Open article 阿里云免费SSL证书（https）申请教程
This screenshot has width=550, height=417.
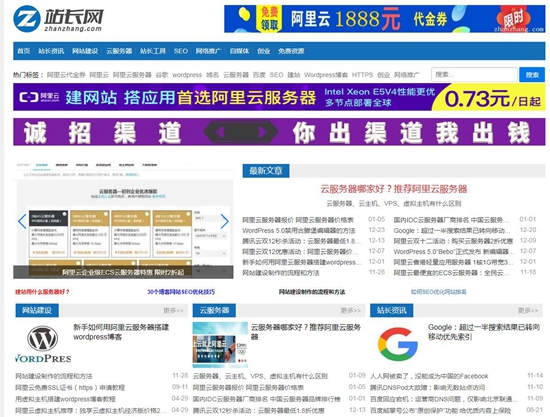pos(70,388)
